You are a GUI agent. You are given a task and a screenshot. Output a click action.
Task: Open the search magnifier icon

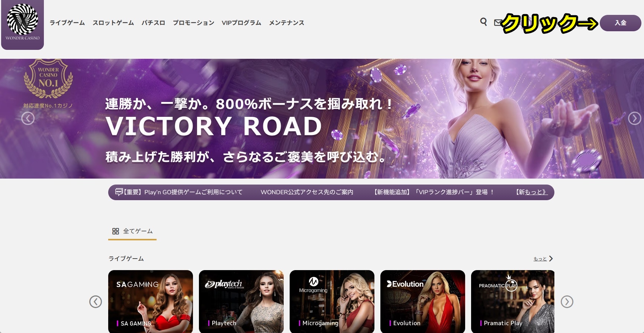pyautogui.click(x=483, y=22)
